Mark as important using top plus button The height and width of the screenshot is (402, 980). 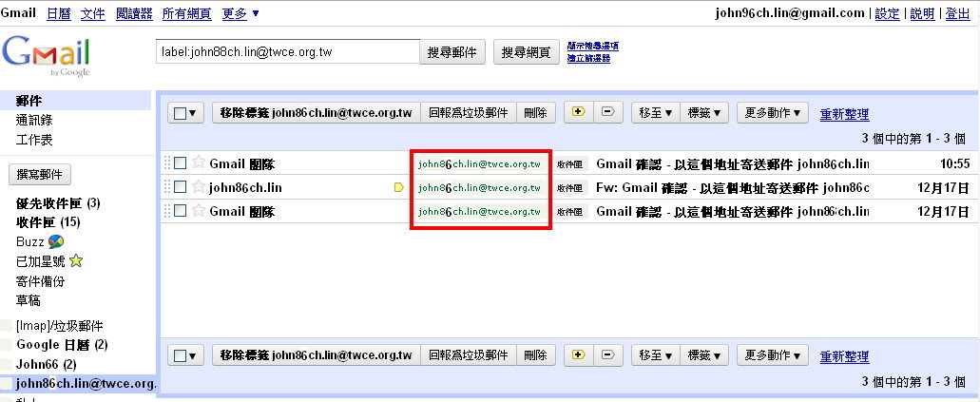click(x=578, y=112)
